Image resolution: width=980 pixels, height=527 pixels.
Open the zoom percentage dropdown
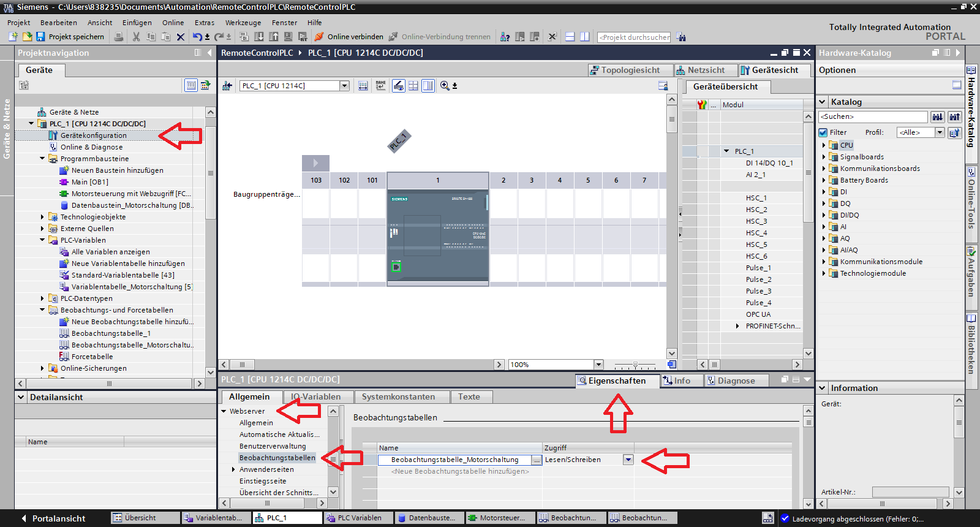[598, 365]
